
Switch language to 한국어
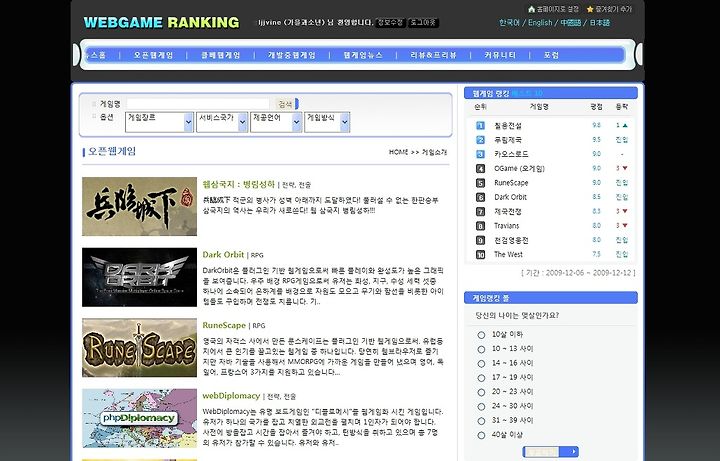pyautogui.click(x=510, y=22)
